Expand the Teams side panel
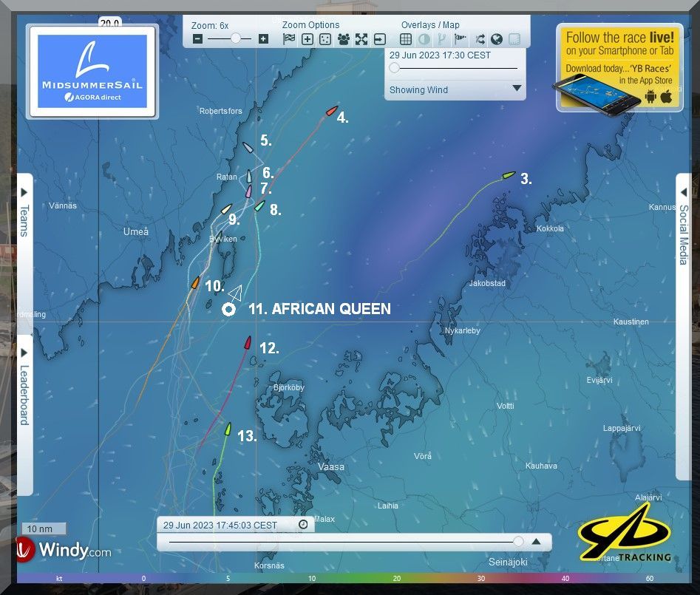This screenshot has height=595, width=700. pos(23,213)
